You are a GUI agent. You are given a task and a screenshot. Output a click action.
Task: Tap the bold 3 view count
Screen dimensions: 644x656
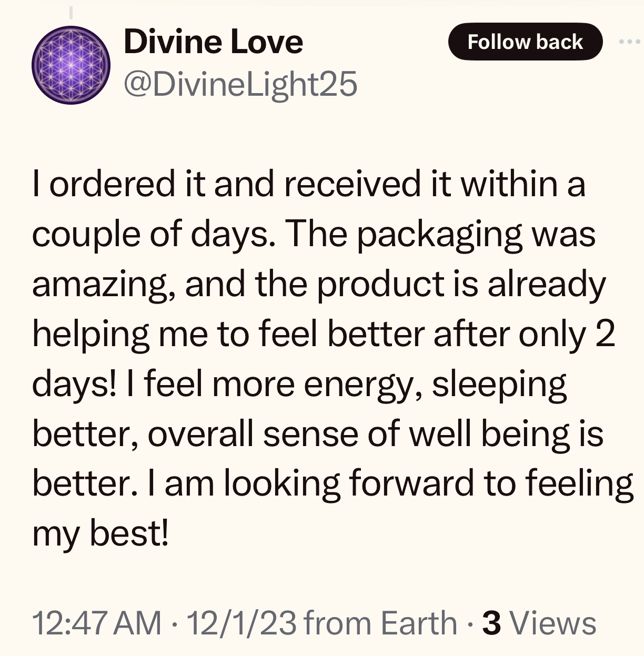(491, 623)
